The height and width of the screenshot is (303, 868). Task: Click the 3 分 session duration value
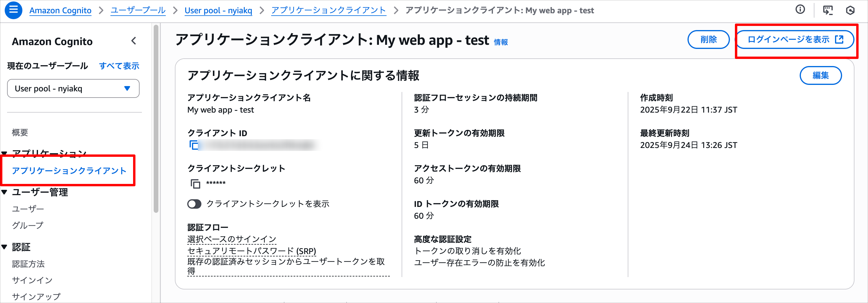pos(422,110)
